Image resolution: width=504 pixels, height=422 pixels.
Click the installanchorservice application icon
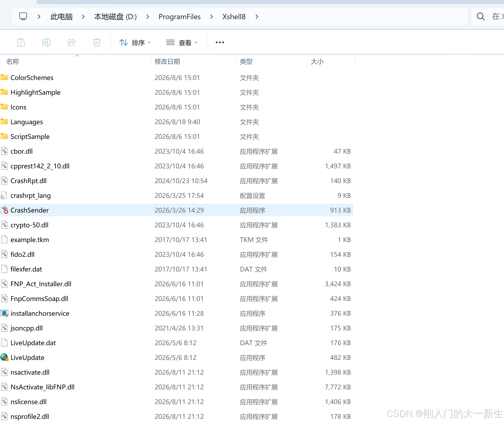[4, 313]
